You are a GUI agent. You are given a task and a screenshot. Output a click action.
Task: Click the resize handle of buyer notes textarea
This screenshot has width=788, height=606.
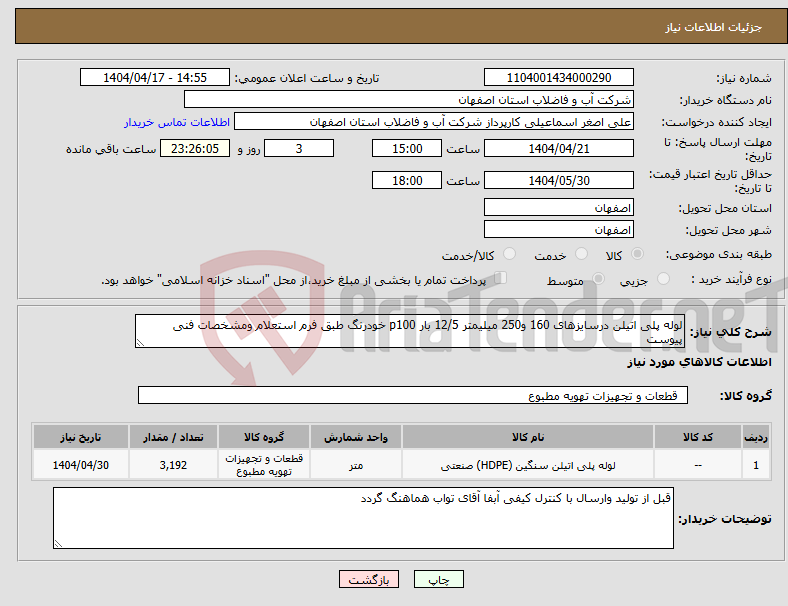click(58, 544)
